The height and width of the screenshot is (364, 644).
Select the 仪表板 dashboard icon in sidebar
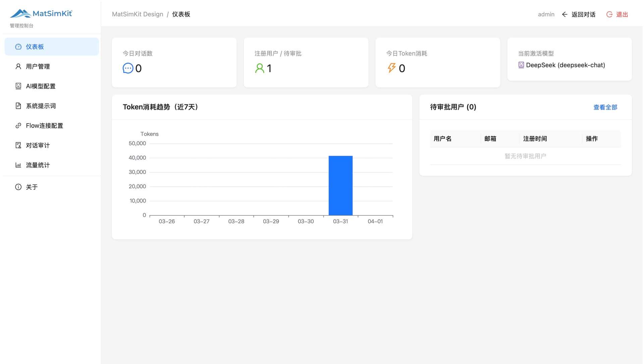point(18,47)
